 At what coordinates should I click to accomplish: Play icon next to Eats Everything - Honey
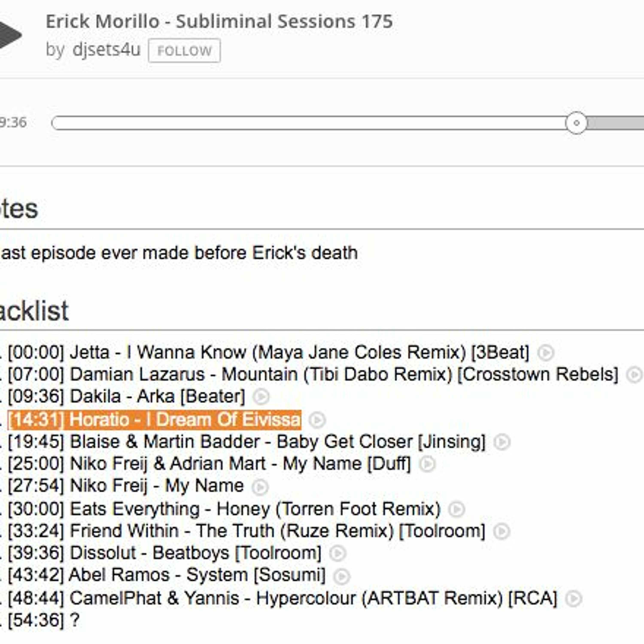(457, 509)
